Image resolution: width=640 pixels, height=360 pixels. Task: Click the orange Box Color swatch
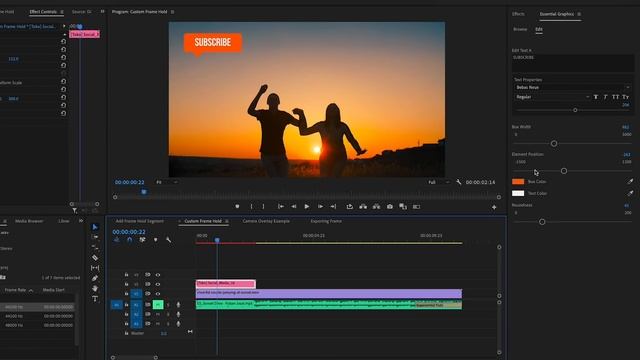[518, 182]
